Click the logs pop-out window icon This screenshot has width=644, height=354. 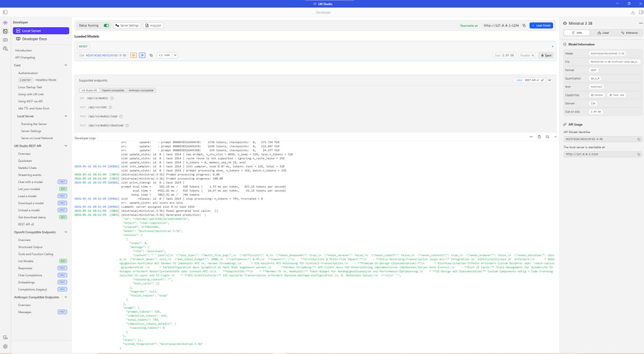pos(547,137)
